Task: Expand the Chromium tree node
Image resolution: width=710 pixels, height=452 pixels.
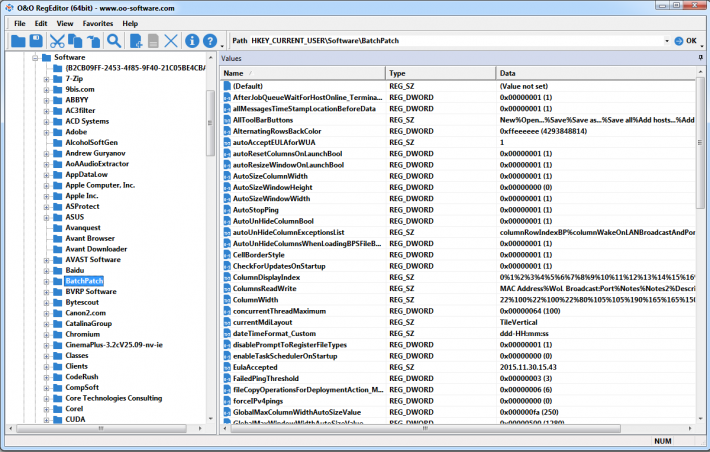Action: coord(46,335)
